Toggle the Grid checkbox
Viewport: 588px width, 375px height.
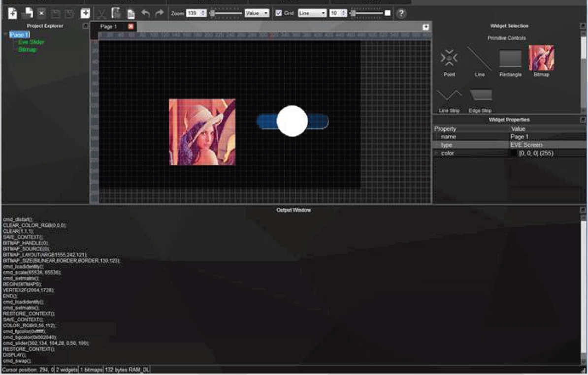[x=279, y=13]
